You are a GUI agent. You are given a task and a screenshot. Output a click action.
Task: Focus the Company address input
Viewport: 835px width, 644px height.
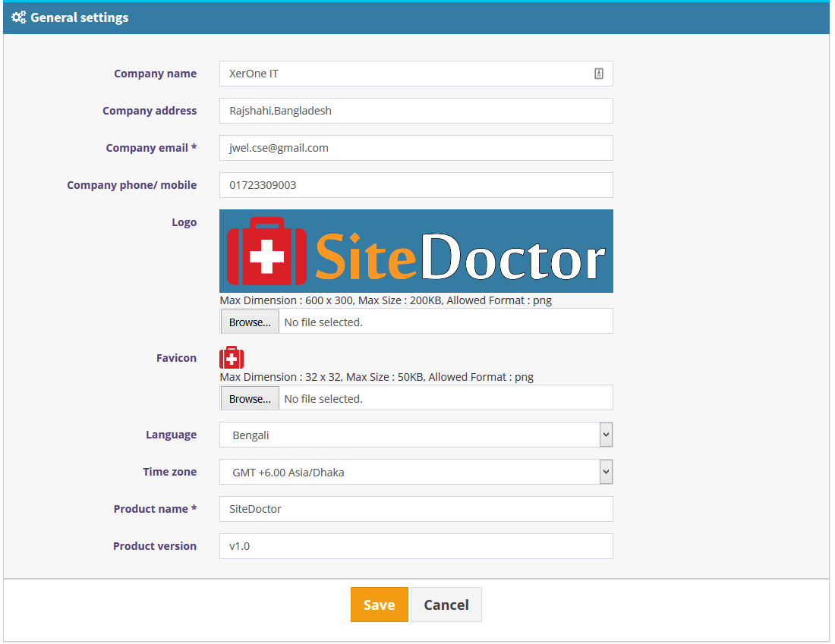[x=416, y=111]
